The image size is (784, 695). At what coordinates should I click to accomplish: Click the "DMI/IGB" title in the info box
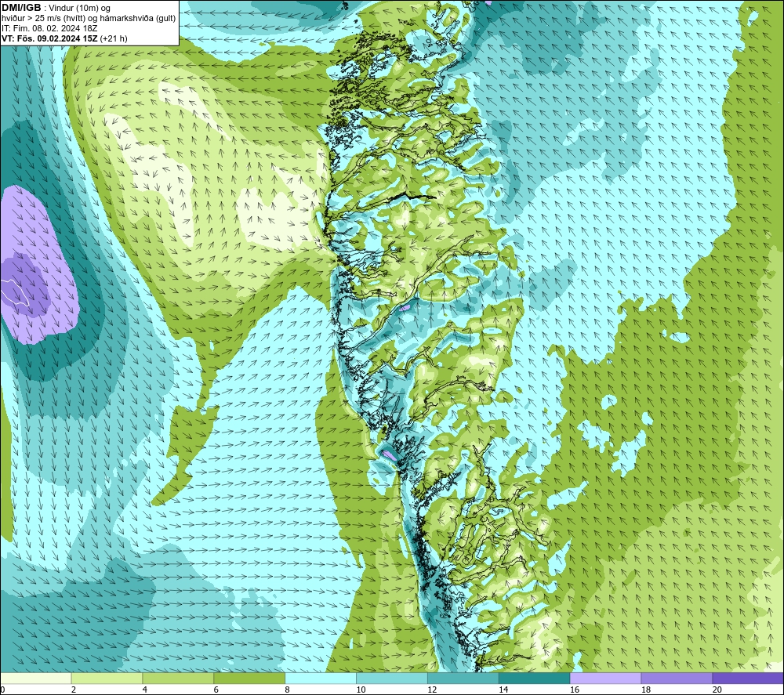(x=21, y=8)
